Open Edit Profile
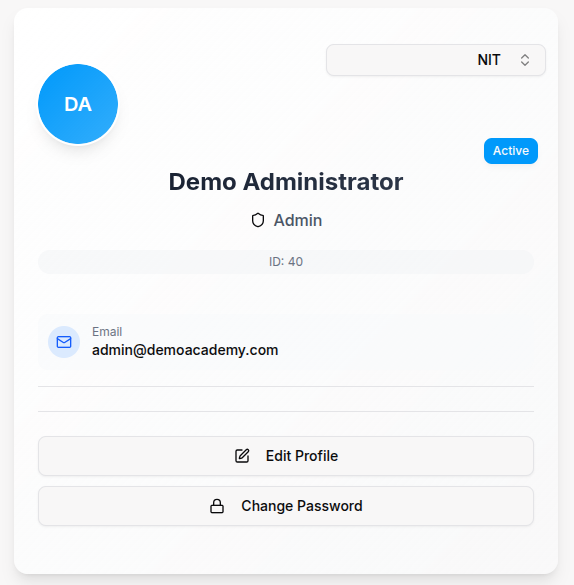 pos(286,456)
